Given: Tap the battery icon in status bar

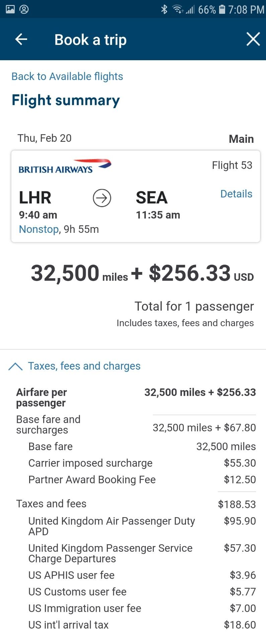Looking at the screenshot, I should [x=222, y=9].
